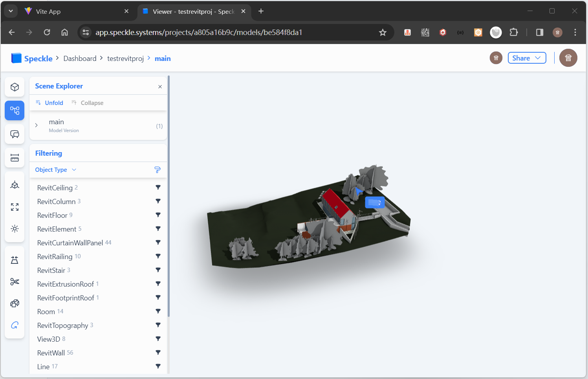The image size is (588, 379).
Task: Filter by RevitTopography funnel icon
Action: coord(158,325)
